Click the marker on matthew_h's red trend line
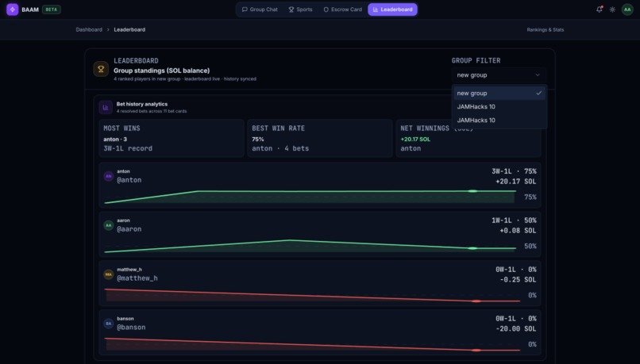640x364 pixels. pos(476,301)
